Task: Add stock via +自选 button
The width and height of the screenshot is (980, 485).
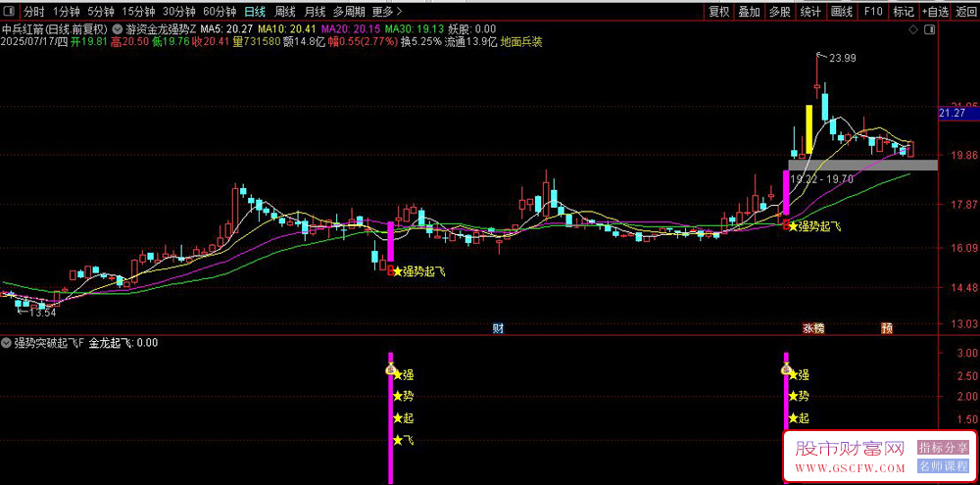Action: (x=934, y=11)
